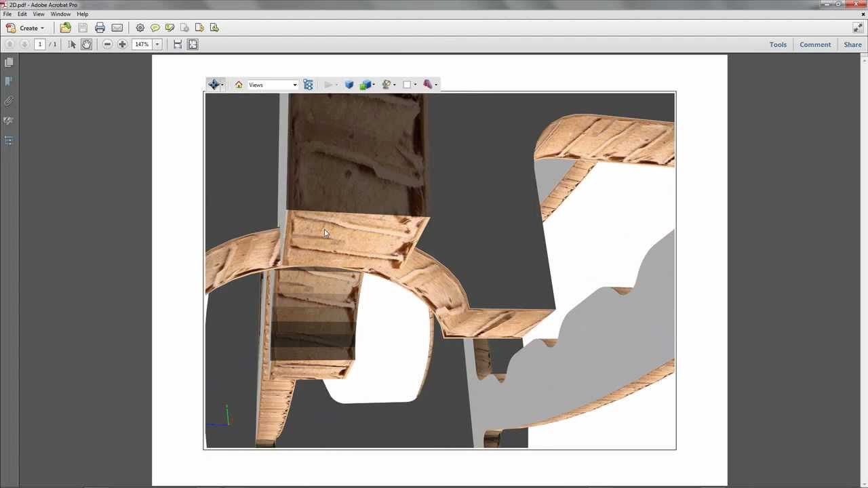Open the Share pane
This screenshot has height=488, width=868.
pyautogui.click(x=852, y=45)
